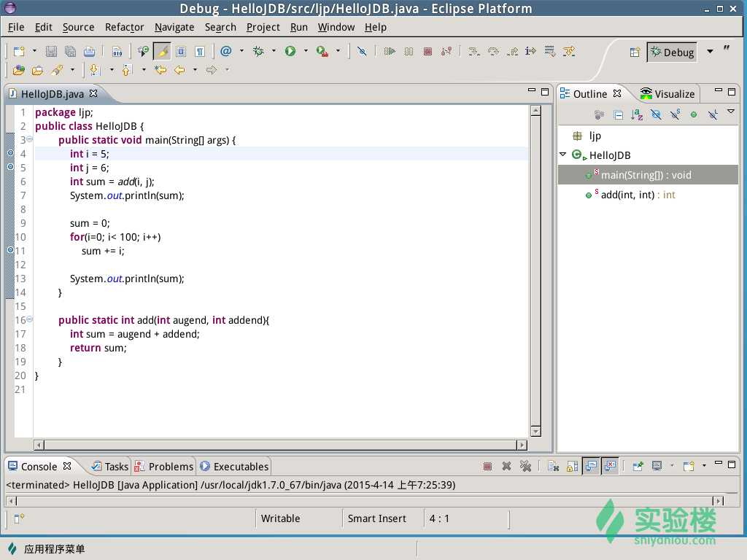Click the Open Project folder icon

tap(37, 71)
